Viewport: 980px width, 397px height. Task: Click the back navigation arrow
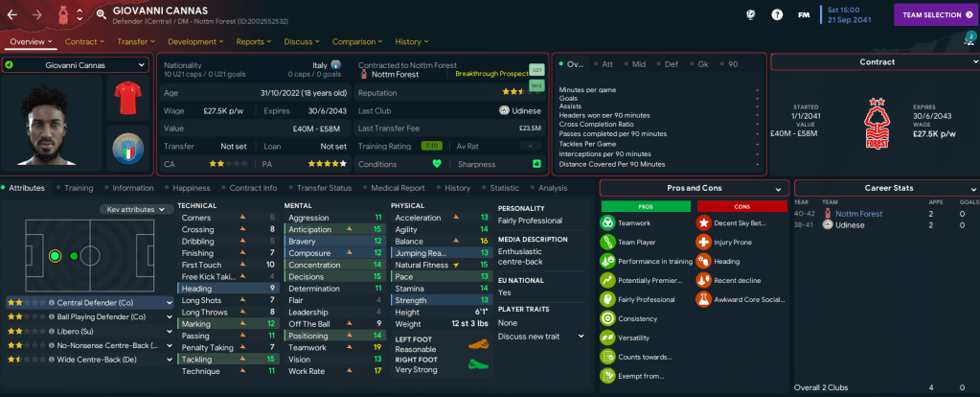click(13, 14)
